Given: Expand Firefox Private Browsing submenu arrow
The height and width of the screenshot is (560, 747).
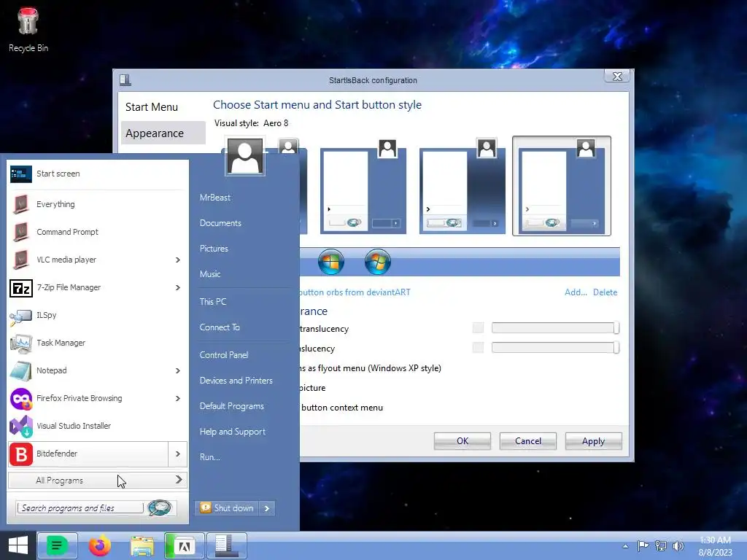Looking at the screenshot, I should pos(178,398).
